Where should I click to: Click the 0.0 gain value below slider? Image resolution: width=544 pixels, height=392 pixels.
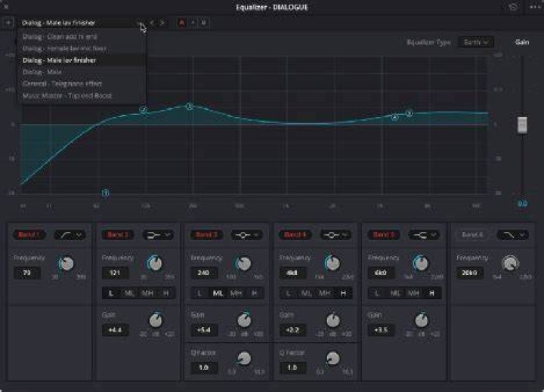point(523,204)
